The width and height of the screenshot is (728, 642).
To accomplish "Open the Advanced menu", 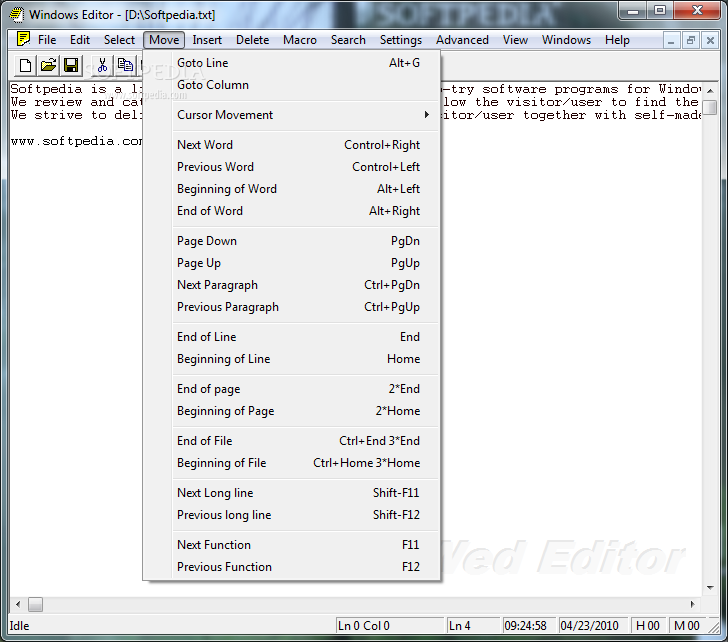I will 462,40.
